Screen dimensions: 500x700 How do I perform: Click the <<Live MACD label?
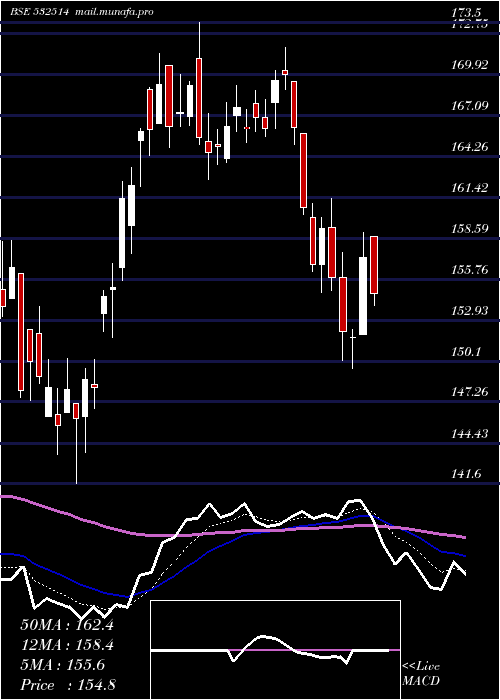[421, 674]
